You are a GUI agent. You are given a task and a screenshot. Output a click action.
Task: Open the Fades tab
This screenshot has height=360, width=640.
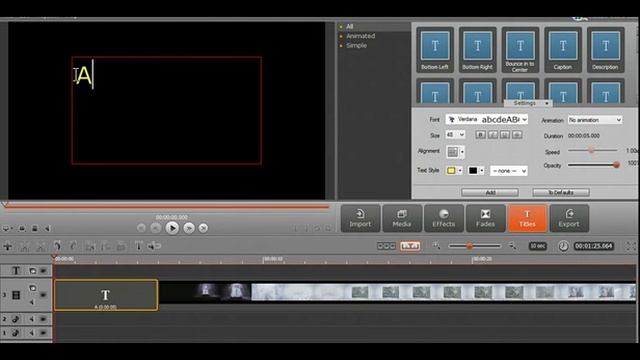pos(485,218)
